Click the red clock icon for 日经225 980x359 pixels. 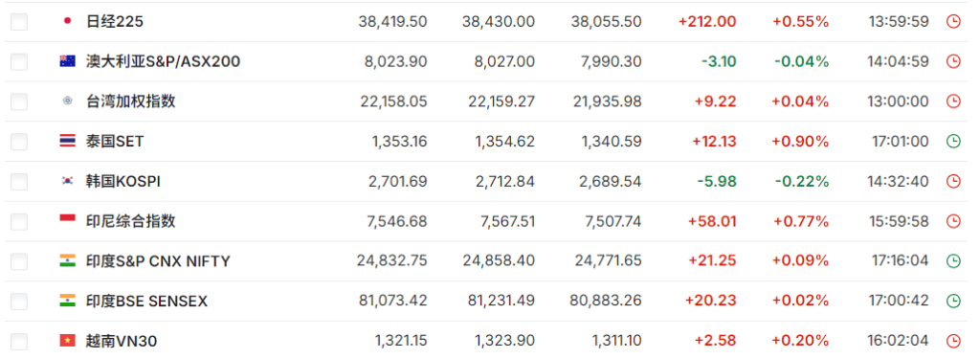coord(953,21)
